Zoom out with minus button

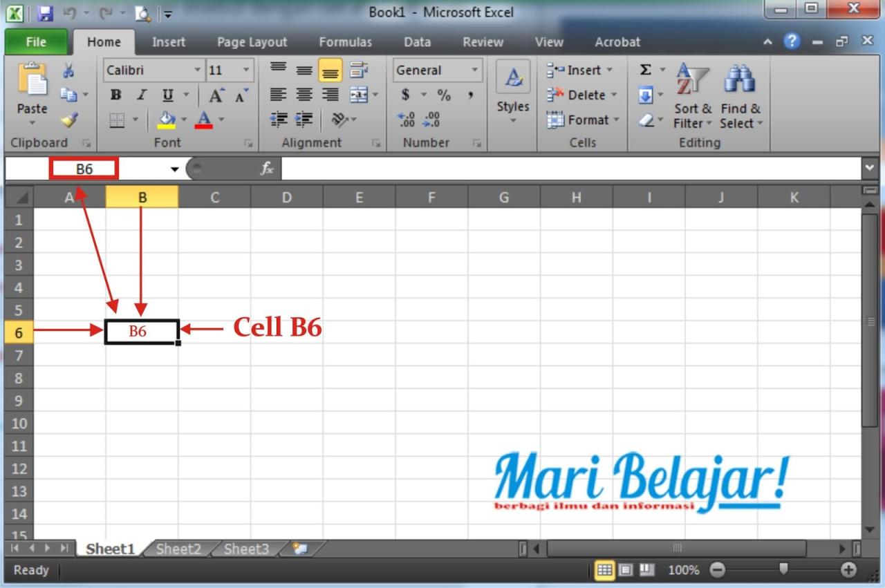coord(718,570)
